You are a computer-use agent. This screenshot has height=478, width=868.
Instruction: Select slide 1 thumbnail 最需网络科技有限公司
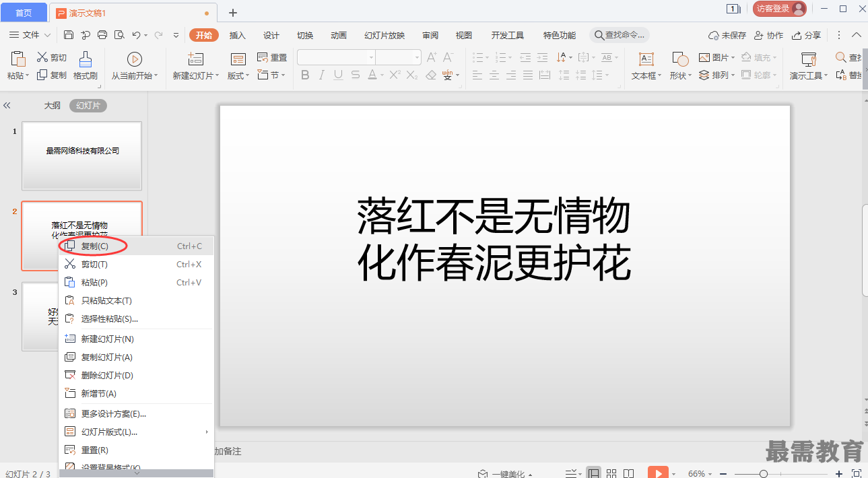click(x=82, y=156)
